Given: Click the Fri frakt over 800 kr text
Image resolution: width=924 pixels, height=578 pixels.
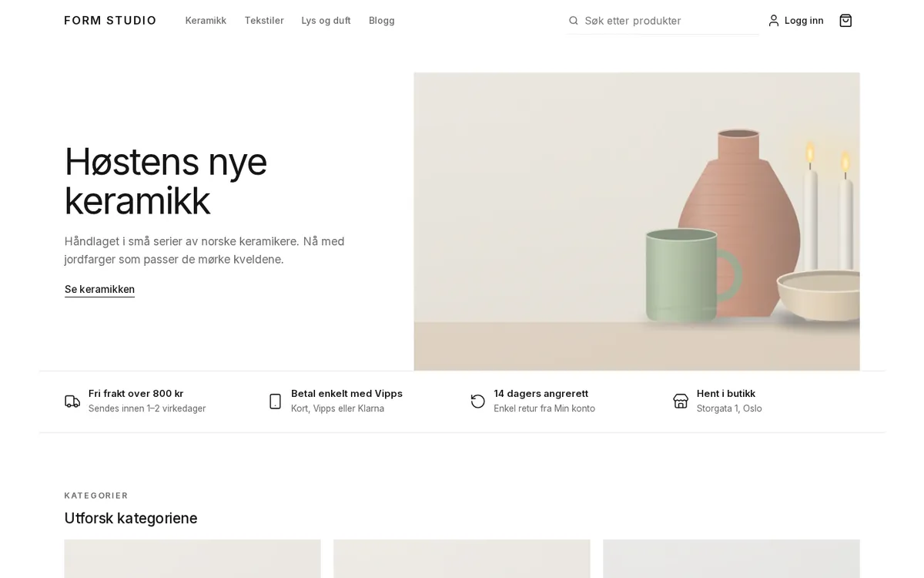Looking at the screenshot, I should click(136, 394).
